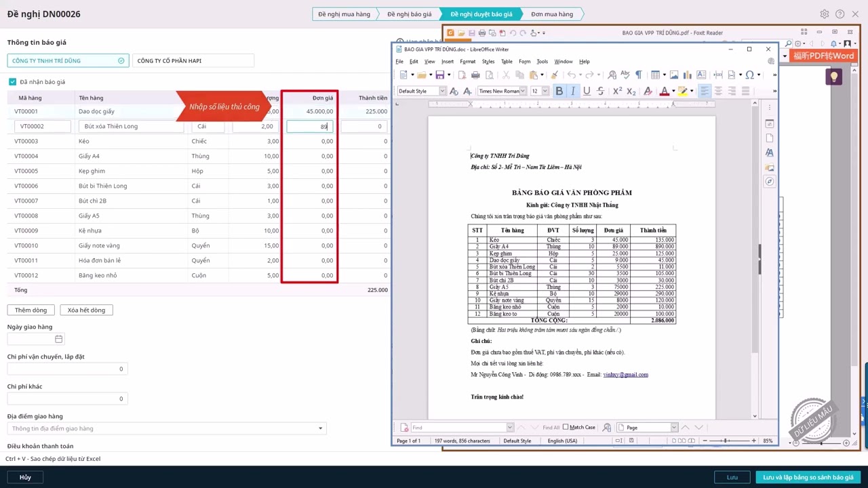Uncheck the Đã nhận báo giá checkbox
868x488 pixels.
click(12, 82)
